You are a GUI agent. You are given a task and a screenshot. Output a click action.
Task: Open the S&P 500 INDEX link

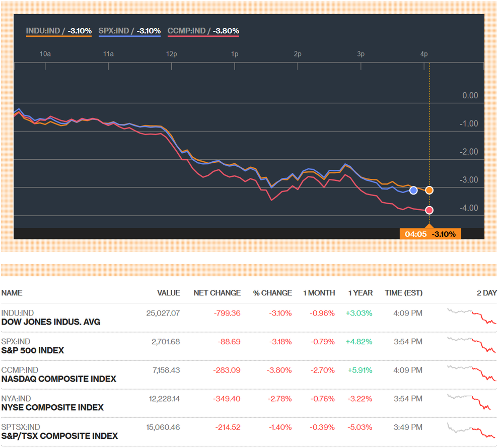click(x=33, y=350)
